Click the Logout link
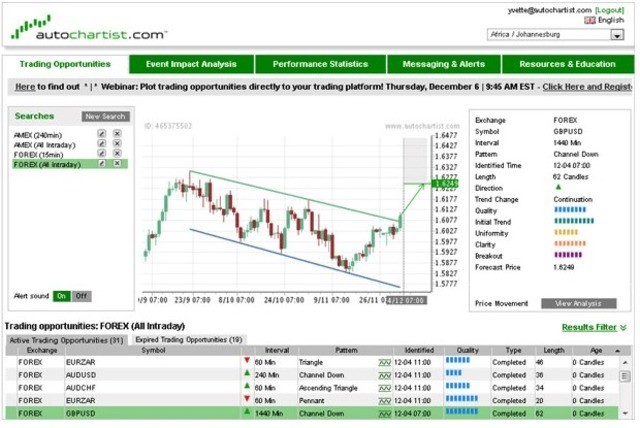The image size is (640, 428). pyautogui.click(x=609, y=10)
